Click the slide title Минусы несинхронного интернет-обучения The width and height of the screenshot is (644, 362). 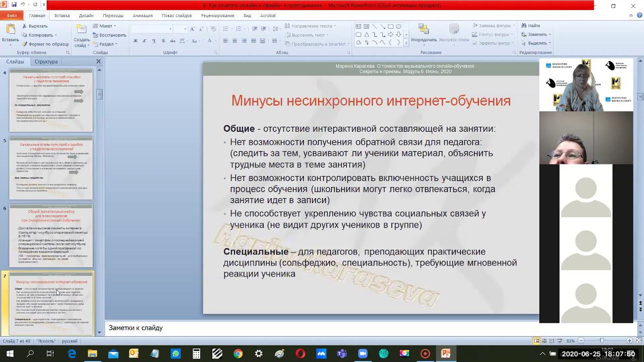(371, 101)
